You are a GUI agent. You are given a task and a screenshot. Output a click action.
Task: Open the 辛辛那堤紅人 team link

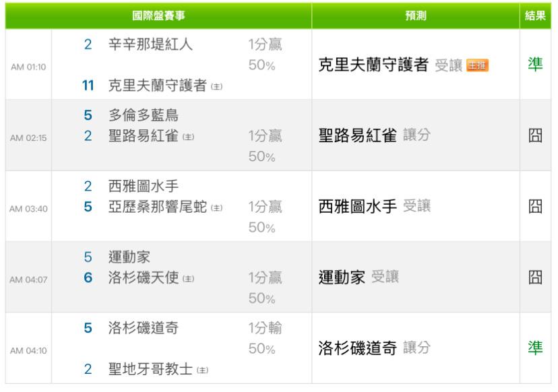click(x=150, y=45)
